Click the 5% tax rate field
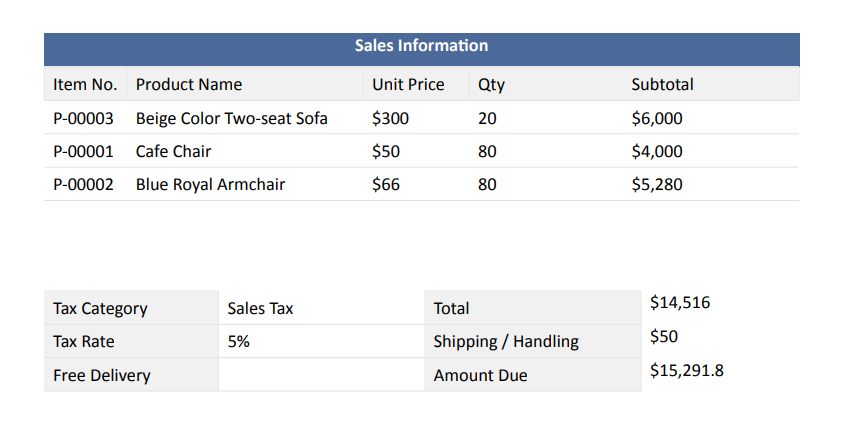 click(x=321, y=341)
